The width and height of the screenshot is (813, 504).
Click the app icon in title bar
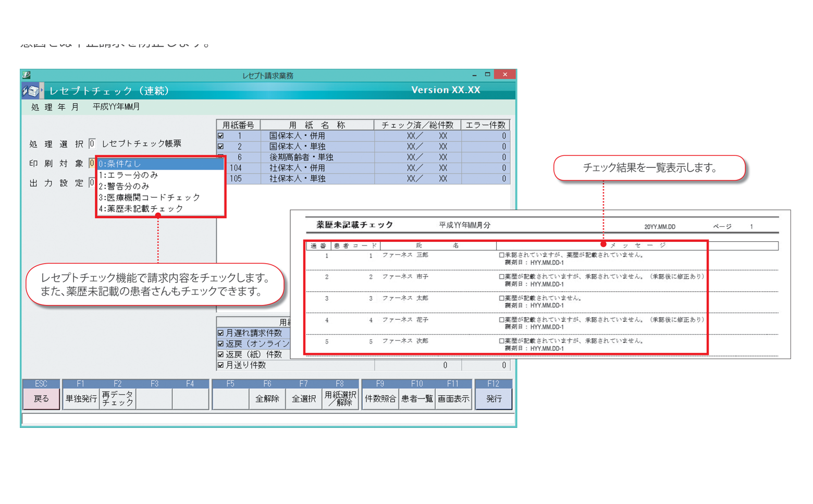pos(27,75)
